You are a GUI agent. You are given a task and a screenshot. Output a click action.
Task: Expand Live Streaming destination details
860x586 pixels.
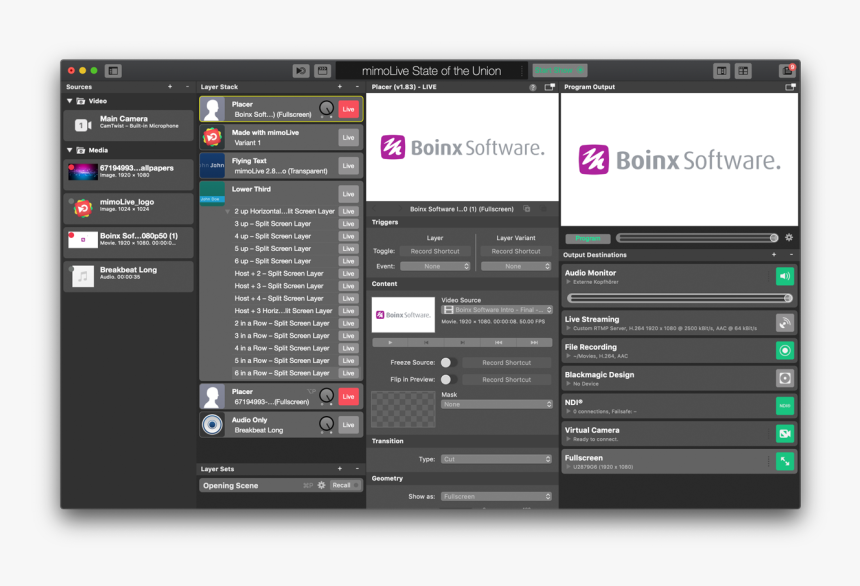(x=568, y=329)
